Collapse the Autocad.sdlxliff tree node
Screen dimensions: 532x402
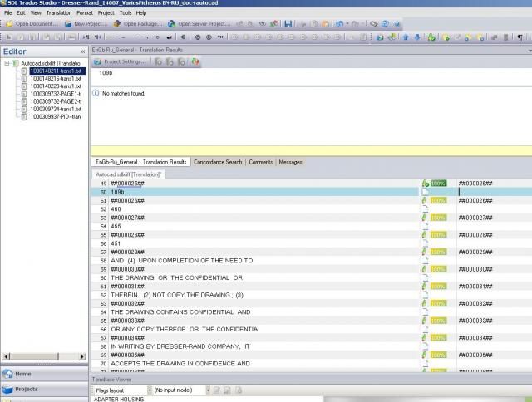pyautogui.click(x=7, y=63)
